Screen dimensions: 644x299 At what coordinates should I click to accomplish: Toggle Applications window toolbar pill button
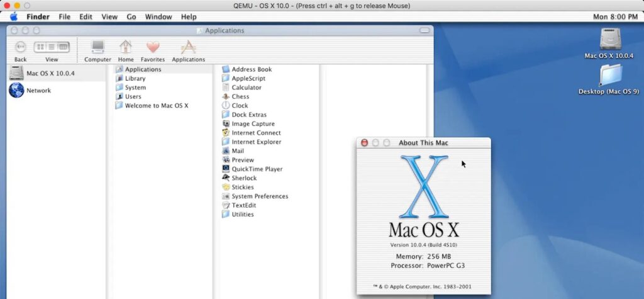[x=425, y=30]
